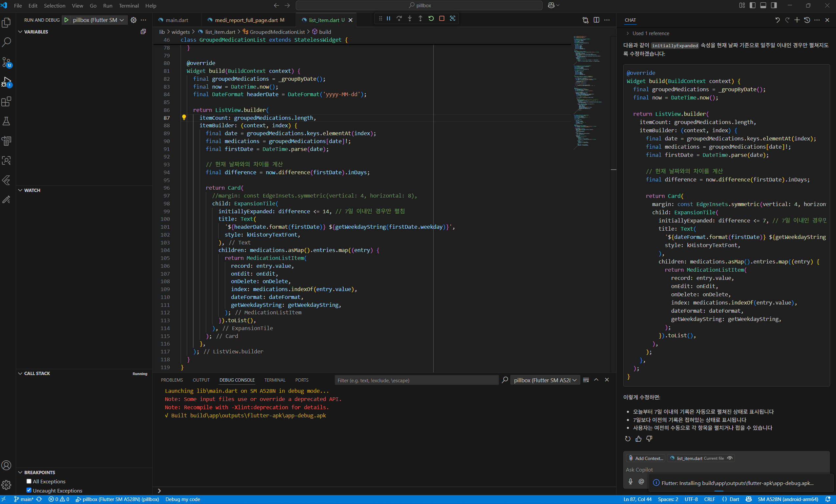Click Debug my code in the status bar
Image resolution: width=836 pixels, height=504 pixels.
182,499
